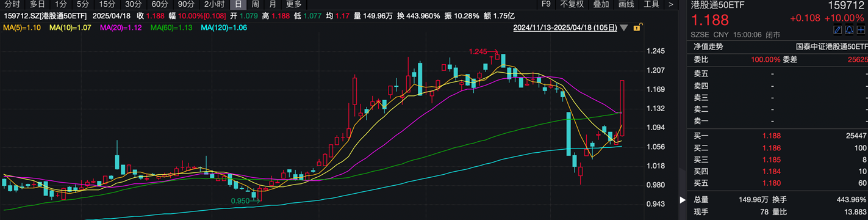The height and width of the screenshot is (220, 868).
Task: Click the 叠加 overlay button
Action: [x=601, y=4]
